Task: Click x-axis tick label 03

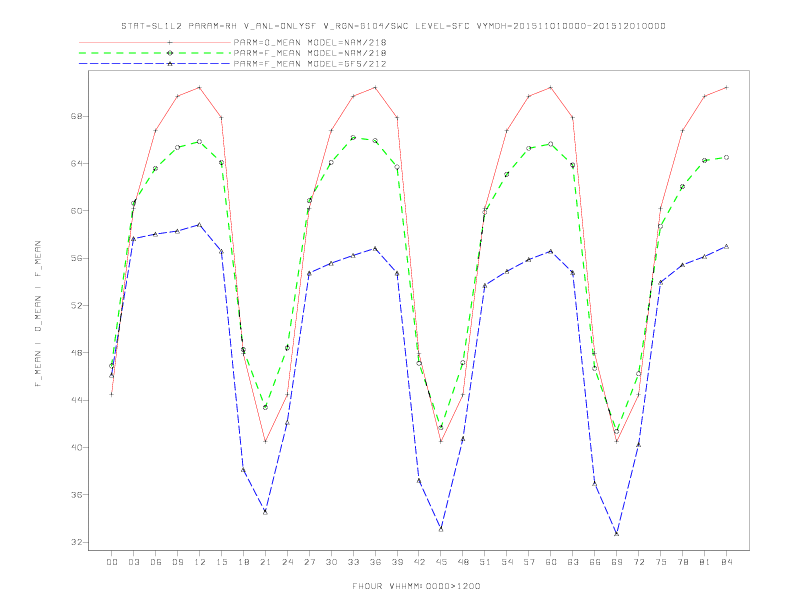Action: (133, 562)
